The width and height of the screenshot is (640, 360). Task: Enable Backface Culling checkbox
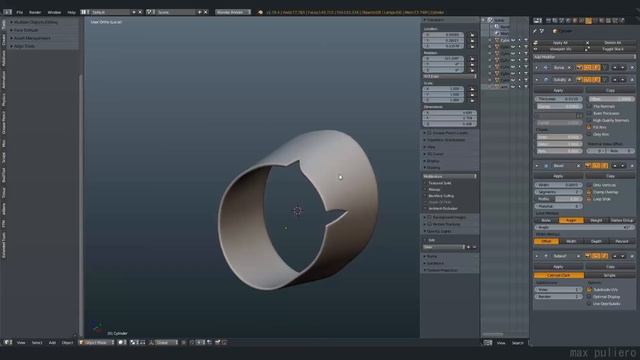coord(425,196)
